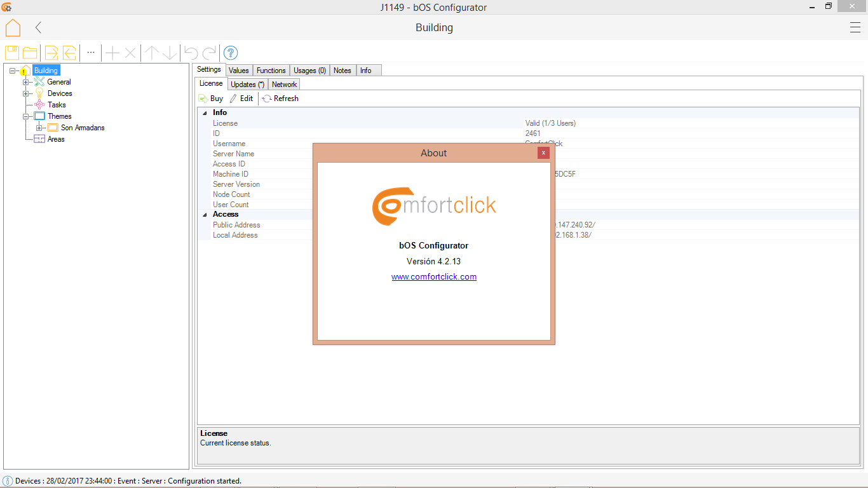Click the right-arrow export toolbar icon
The height and width of the screenshot is (488, 868).
tap(51, 53)
